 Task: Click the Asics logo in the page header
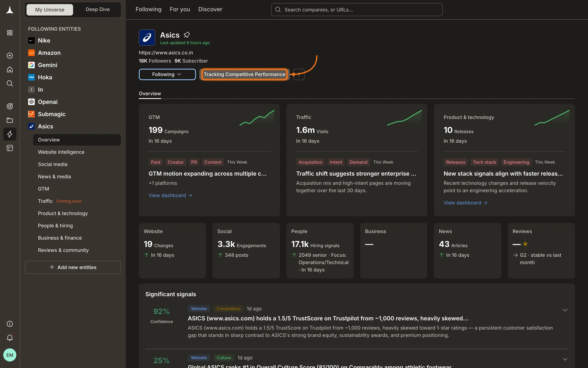click(147, 38)
